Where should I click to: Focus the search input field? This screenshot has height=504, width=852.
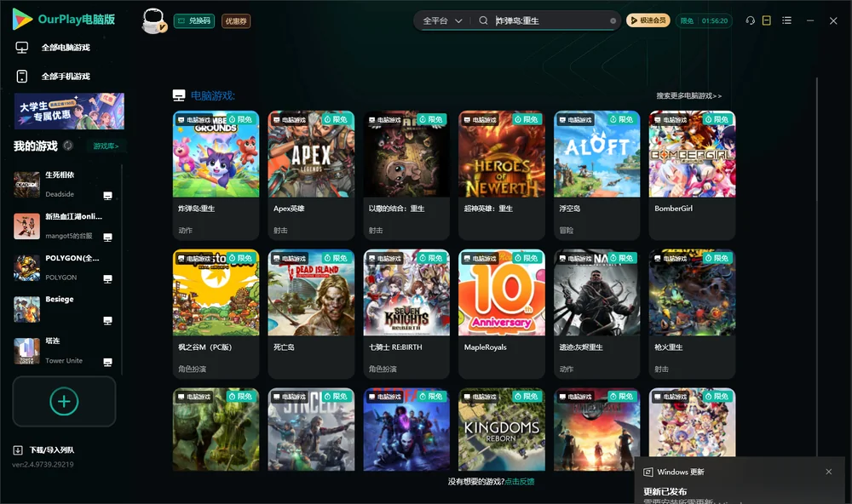[x=550, y=20]
